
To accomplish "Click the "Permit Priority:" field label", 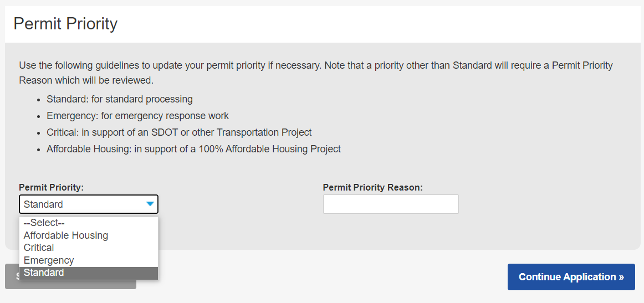I will point(51,188).
